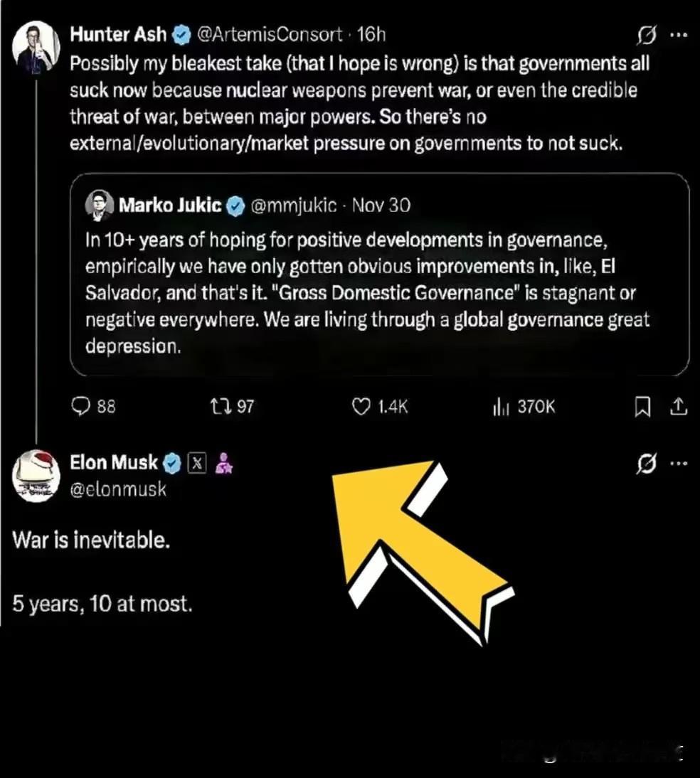
Task: Open more options on Elon Musk's tweet
Action: click(x=679, y=464)
